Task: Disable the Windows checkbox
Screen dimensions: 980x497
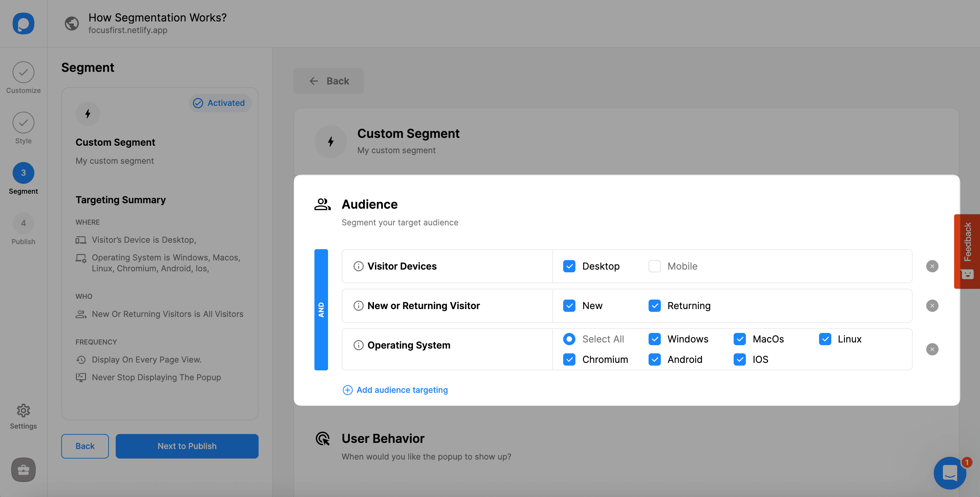Action: pos(654,339)
